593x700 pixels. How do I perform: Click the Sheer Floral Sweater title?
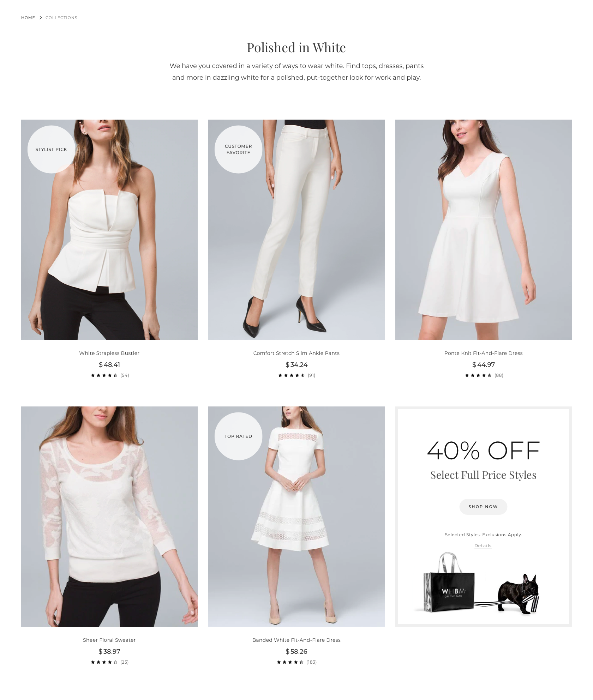[109, 640]
